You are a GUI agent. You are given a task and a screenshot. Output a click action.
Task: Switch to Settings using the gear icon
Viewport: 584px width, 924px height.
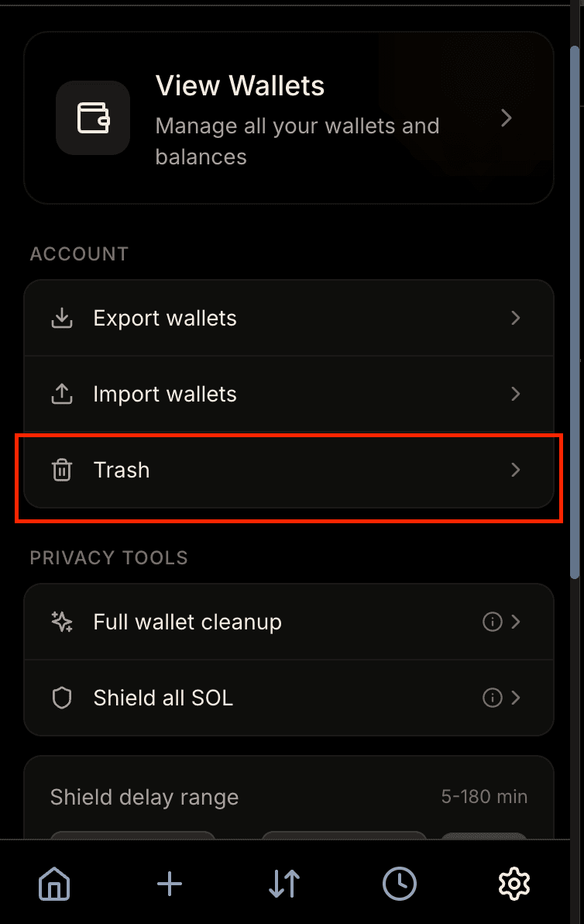(x=514, y=883)
